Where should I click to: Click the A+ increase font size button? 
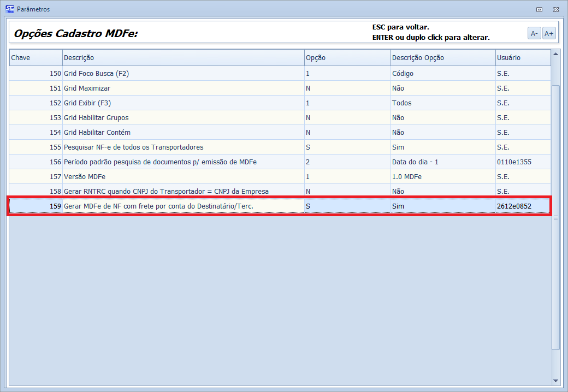[x=549, y=33]
